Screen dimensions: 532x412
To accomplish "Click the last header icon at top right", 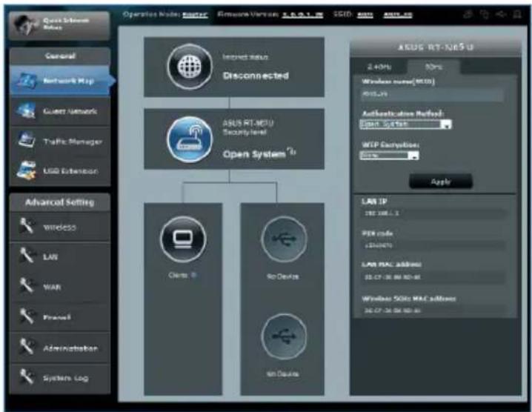I will point(516,14).
